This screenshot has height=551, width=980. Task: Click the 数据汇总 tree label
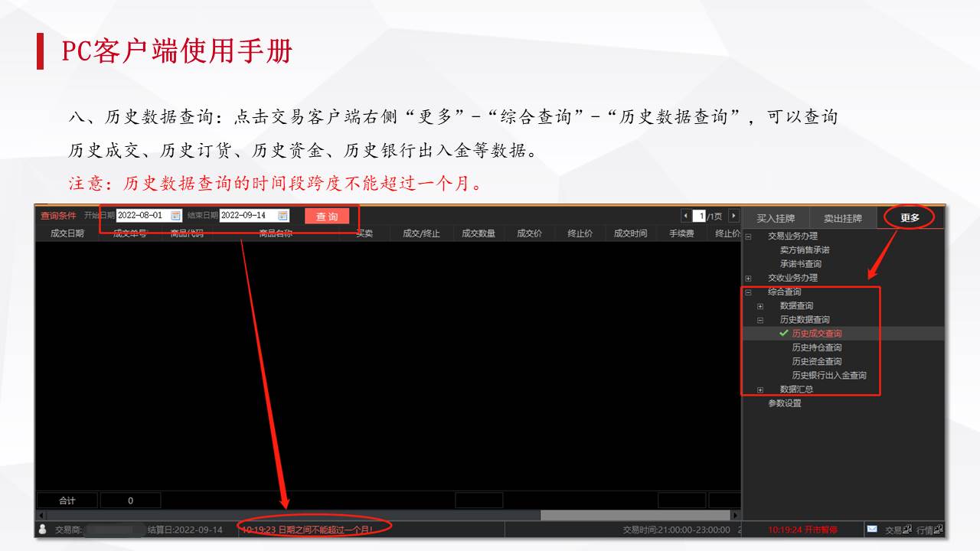797,390
